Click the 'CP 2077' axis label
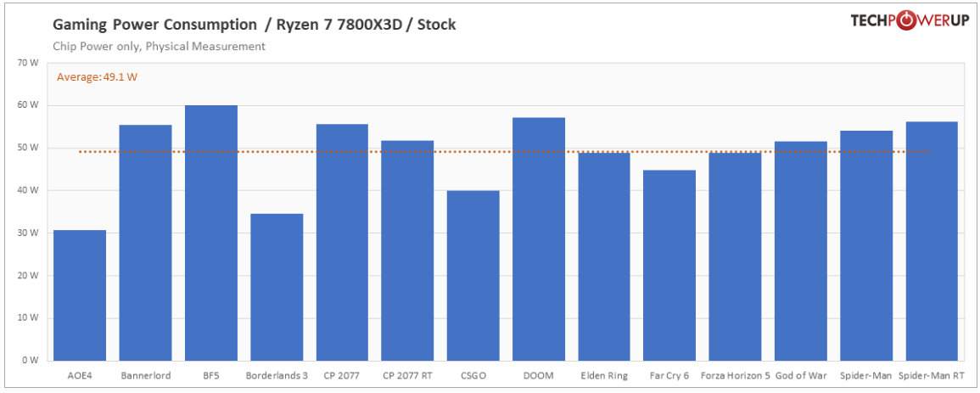The image size is (980, 393). [343, 376]
